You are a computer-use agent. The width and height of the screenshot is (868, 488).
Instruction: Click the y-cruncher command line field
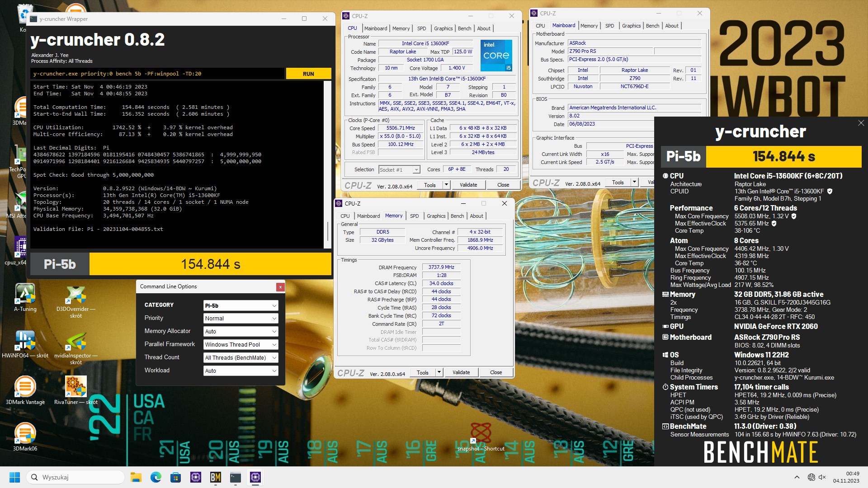tap(158, 74)
